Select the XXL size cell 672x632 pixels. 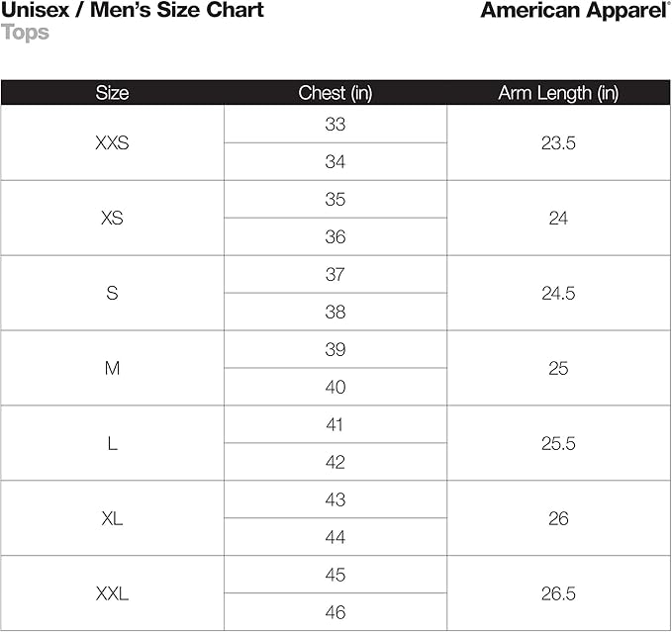112,593
